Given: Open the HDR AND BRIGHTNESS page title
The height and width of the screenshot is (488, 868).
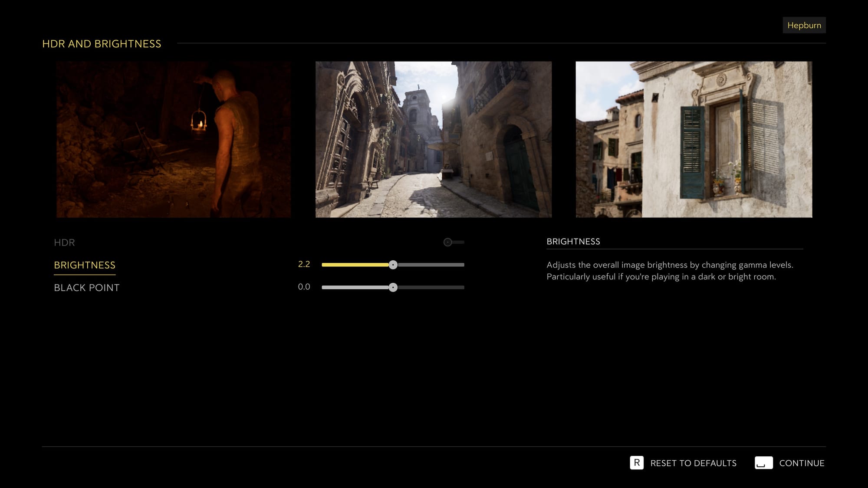Looking at the screenshot, I should click(x=102, y=43).
